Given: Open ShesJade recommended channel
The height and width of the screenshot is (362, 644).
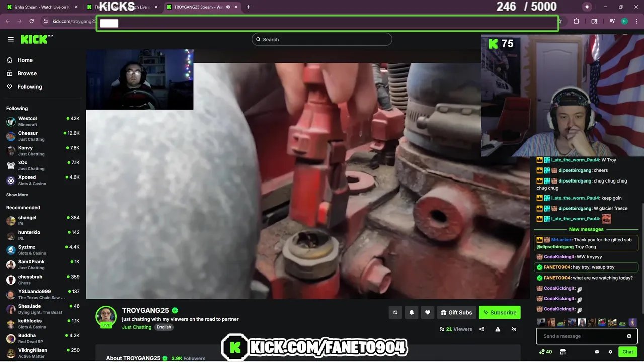Looking at the screenshot, I should click(x=43, y=309).
